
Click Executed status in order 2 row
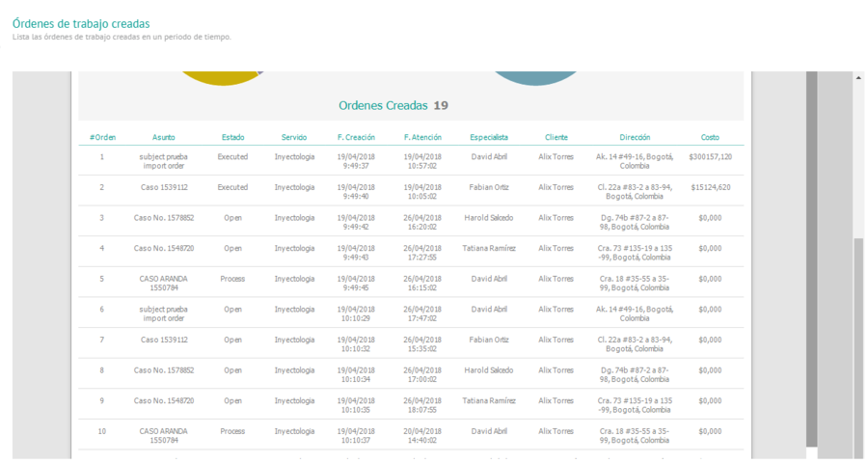[x=232, y=187]
